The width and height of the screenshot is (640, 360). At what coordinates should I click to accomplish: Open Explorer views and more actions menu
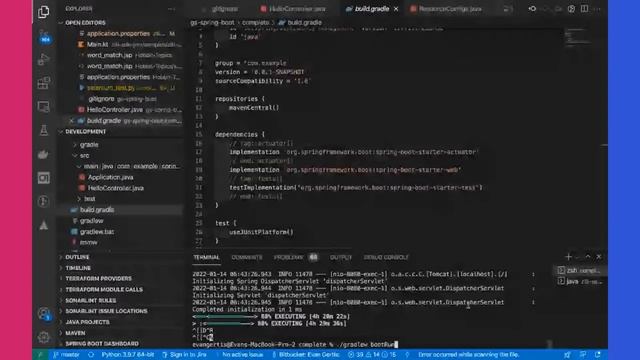point(171,9)
